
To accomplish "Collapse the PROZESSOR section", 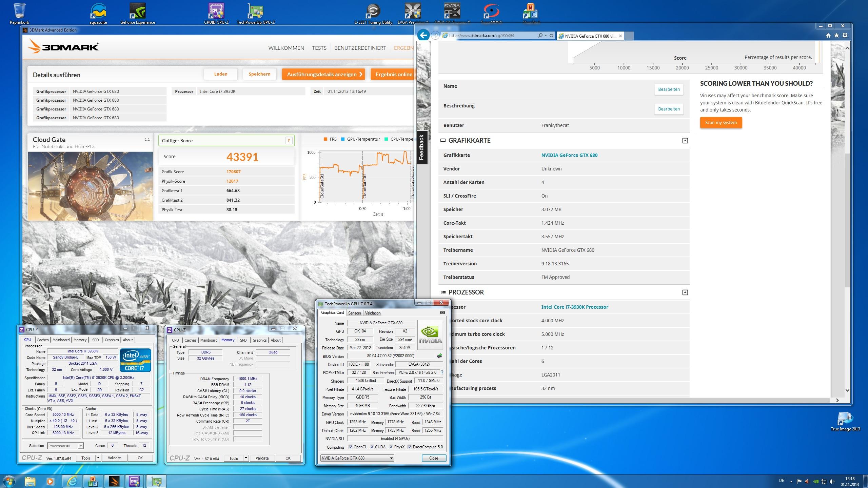I will pyautogui.click(x=685, y=292).
